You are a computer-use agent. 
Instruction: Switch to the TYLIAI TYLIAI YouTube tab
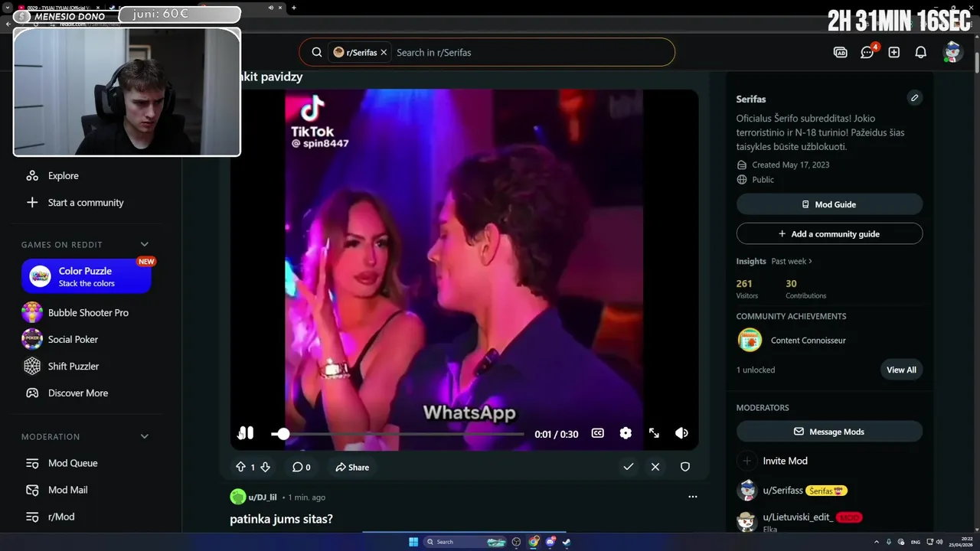click(x=57, y=8)
